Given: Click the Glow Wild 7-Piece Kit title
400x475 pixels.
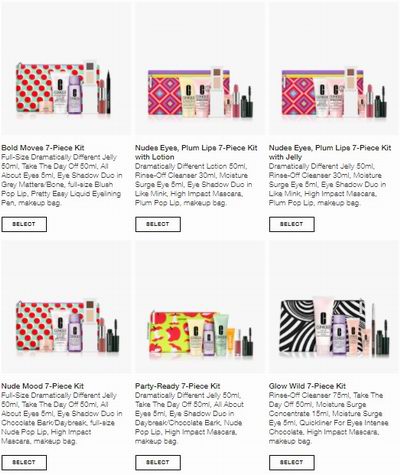Looking at the screenshot, I should pyautogui.click(x=307, y=386).
